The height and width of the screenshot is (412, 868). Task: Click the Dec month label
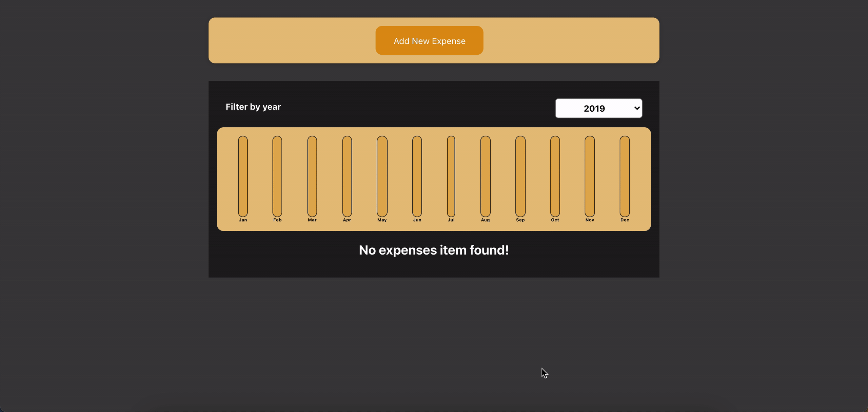click(625, 220)
